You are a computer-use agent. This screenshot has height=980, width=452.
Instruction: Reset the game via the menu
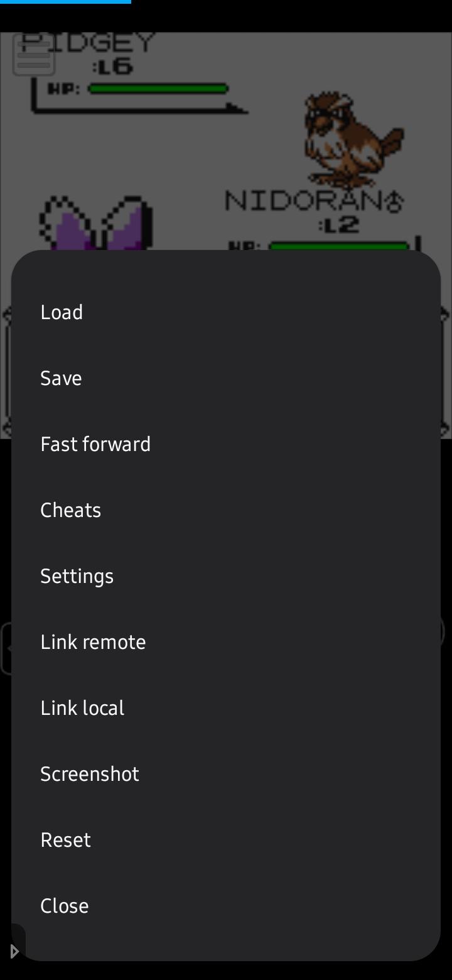[65, 840]
